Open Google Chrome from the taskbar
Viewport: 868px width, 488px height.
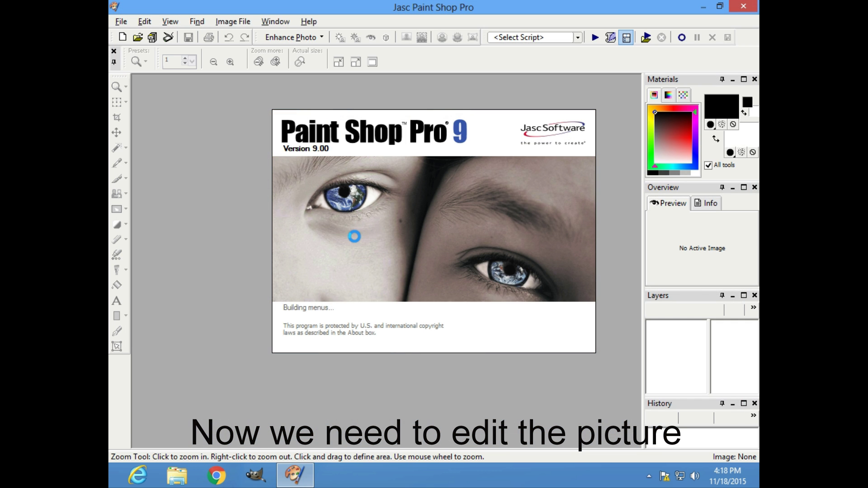coord(216,475)
